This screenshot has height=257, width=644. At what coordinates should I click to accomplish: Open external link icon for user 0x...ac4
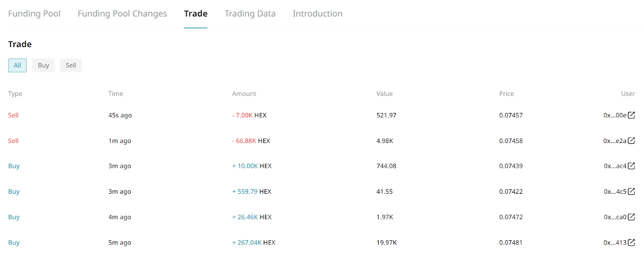(631, 166)
